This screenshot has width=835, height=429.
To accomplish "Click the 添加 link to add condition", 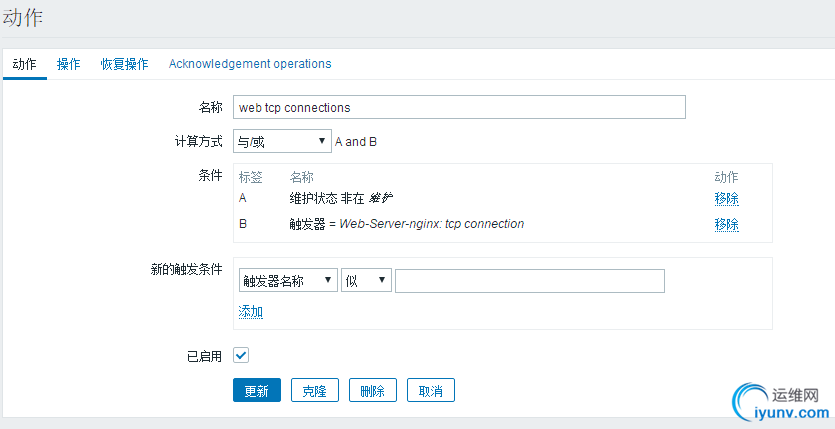I will click(251, 312).
